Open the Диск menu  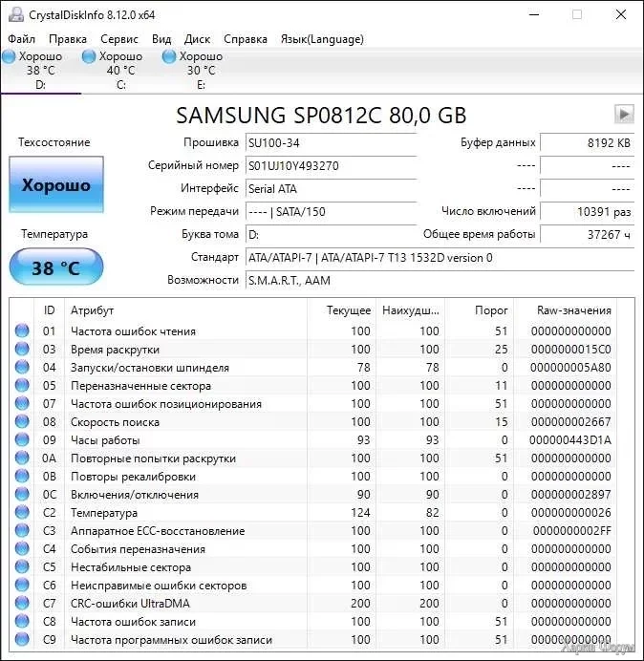coord(197,39)
